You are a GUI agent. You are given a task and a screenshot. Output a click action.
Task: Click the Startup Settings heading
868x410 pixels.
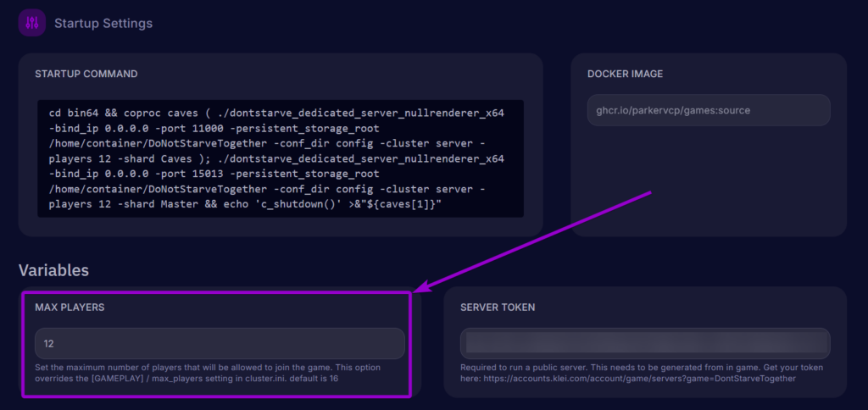click(x=103, y=24)
